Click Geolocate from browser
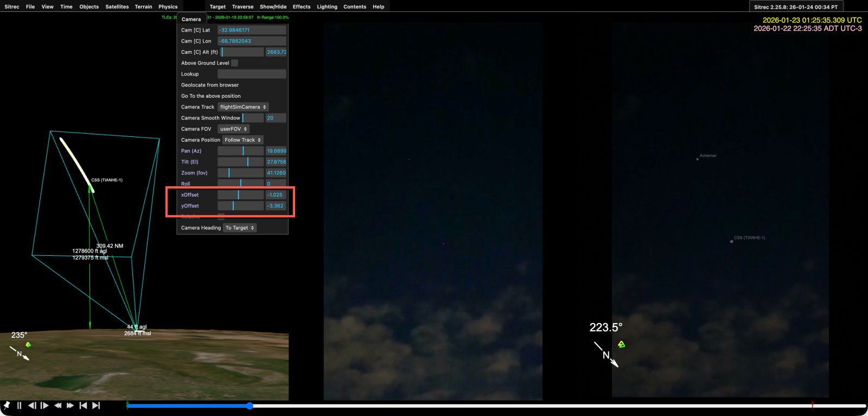This screenshot has width=868, height=416. click(210, 85)
